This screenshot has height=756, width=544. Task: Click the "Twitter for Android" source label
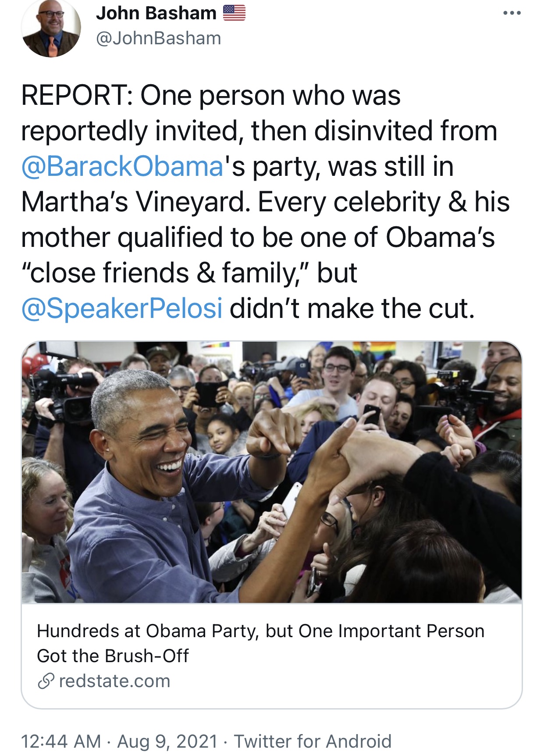click(313, 742)
